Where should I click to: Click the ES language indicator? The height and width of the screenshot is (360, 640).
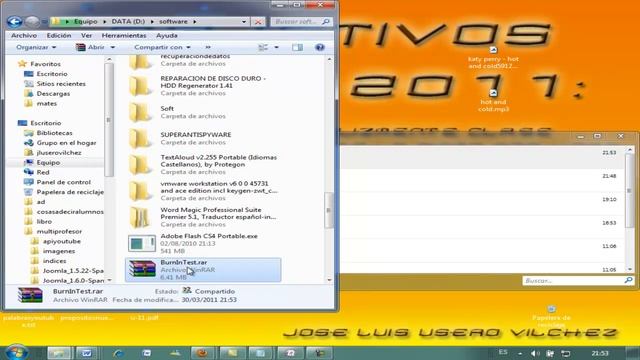[503, 352]
